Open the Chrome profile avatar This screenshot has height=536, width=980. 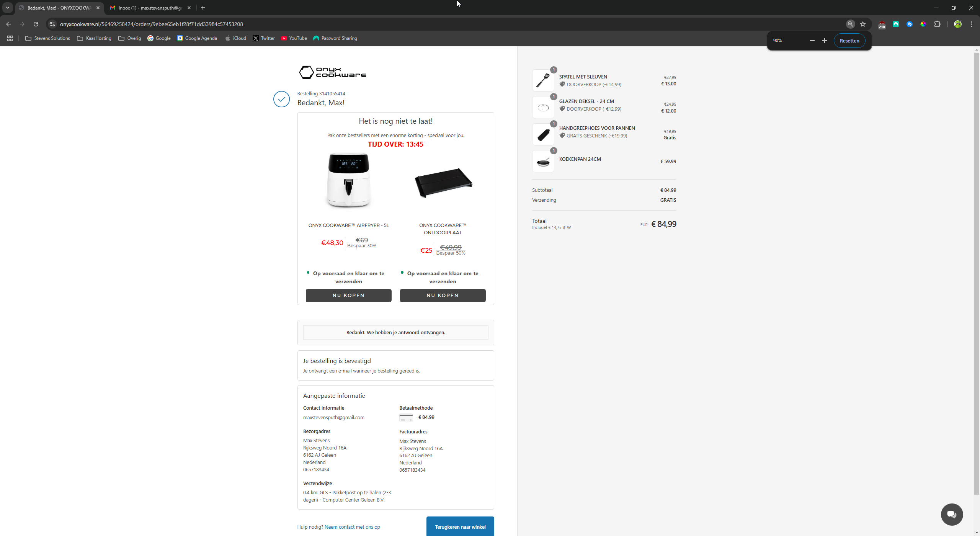click(957, 24)
